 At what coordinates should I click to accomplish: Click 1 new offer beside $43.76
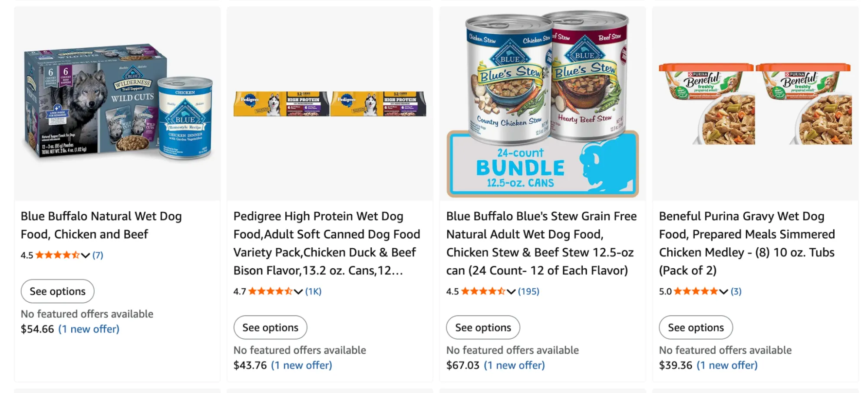tap(301, 365)
